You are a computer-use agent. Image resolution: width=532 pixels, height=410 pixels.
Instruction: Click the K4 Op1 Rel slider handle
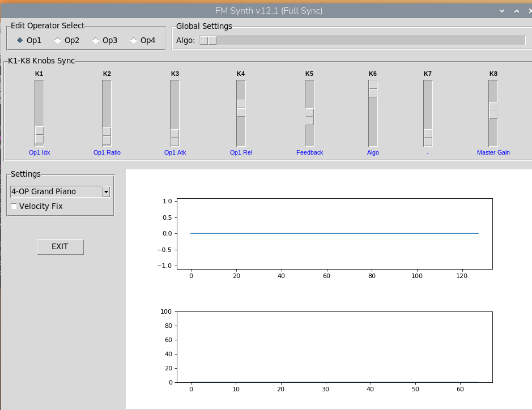(x=241, y=108)
